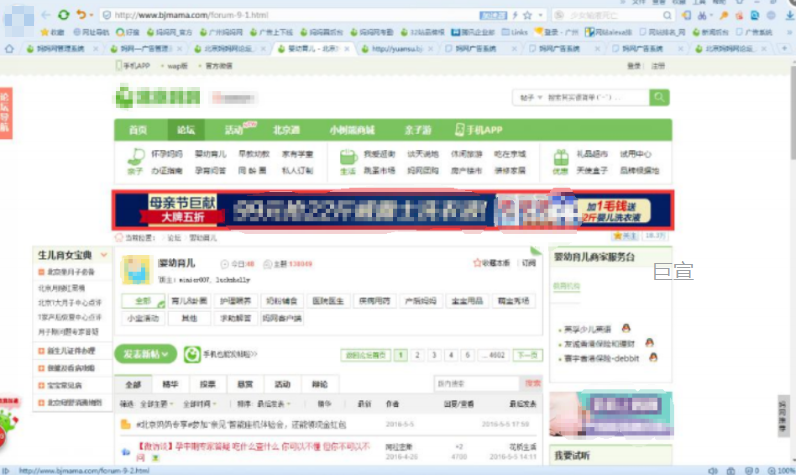This screenshot has height=475, width=796.
Task: Click the home icon in the breadcrumb bar
Action: (x=119, y=238)
